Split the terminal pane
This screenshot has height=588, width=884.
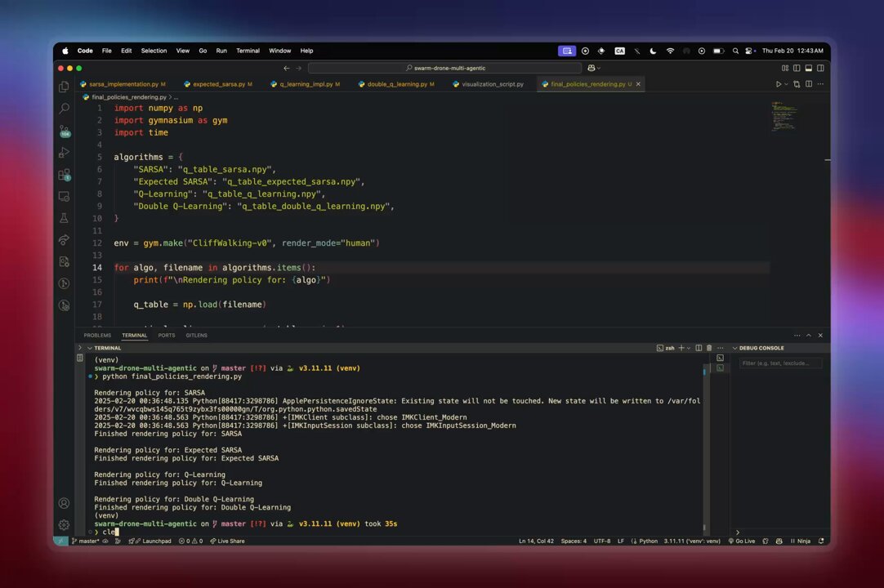699,348
